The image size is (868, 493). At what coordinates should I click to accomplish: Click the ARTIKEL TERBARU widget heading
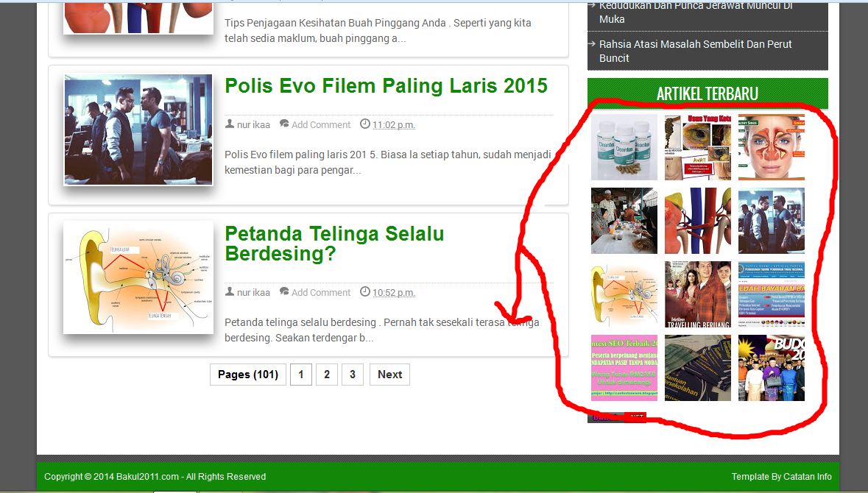[x=708, y=93]
